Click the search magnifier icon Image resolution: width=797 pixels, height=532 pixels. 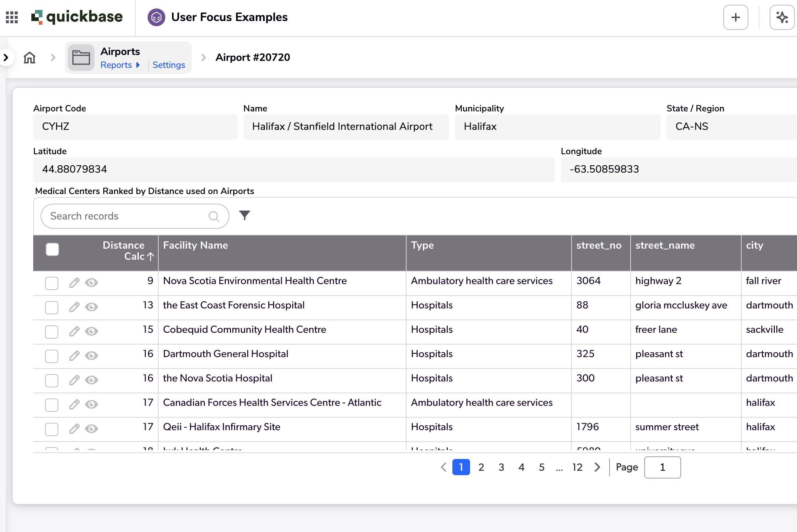coord(214,216)
